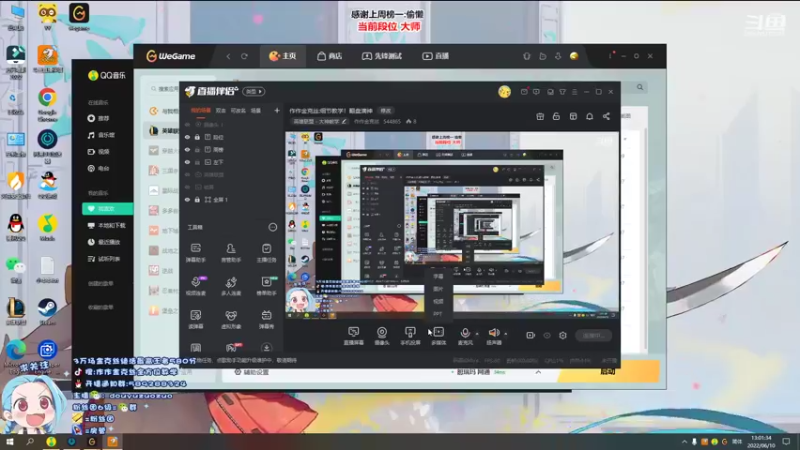This screenshot has width=800, height=450.
Task: Toggle visibility of 段位 source
Action: (187, 137)
